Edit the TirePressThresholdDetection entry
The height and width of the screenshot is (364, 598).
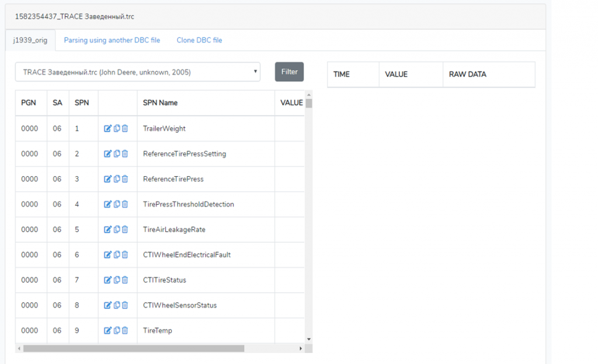click(x=107, y=204)
